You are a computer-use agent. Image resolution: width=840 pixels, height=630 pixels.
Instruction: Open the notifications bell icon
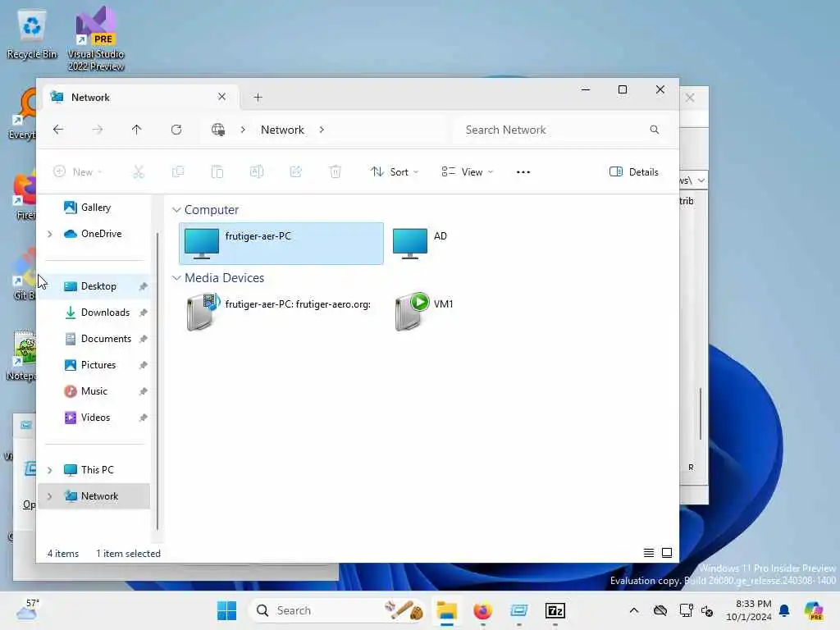pos(784,610)
